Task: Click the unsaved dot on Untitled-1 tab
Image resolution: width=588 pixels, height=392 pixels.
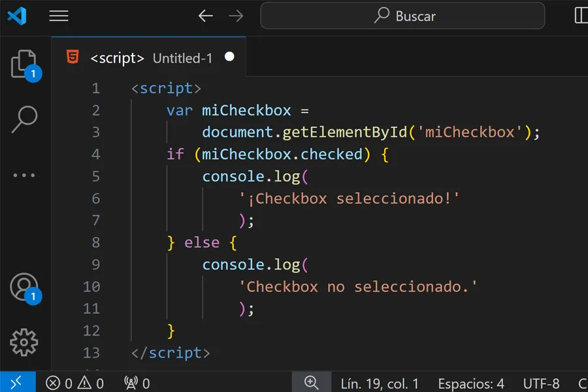Action: (229, 57)
